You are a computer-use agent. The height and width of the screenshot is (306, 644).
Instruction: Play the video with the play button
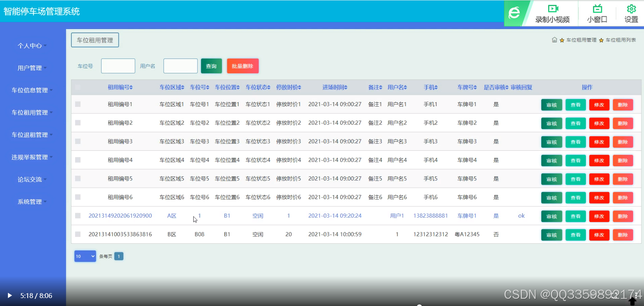pos(10,295)
